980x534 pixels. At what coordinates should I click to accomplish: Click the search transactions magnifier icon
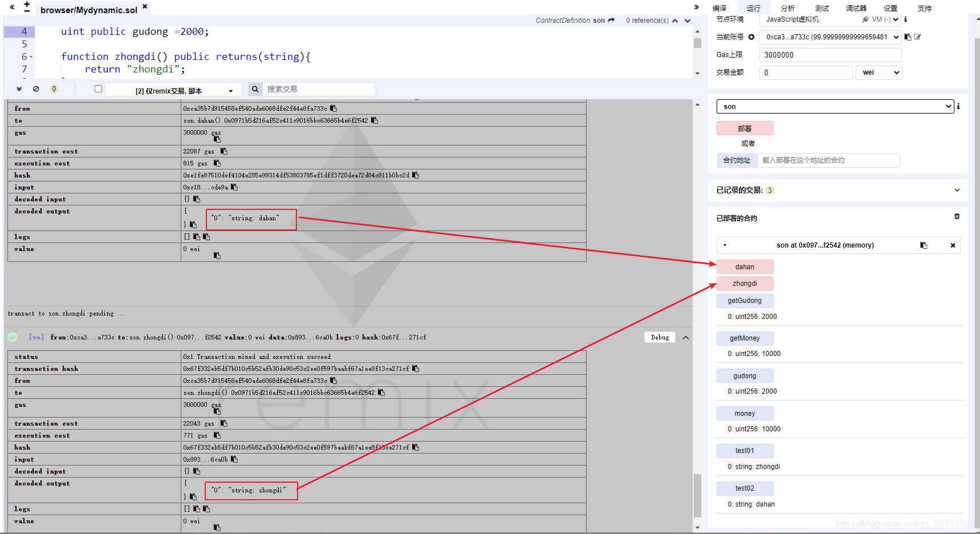click(255, 89)
